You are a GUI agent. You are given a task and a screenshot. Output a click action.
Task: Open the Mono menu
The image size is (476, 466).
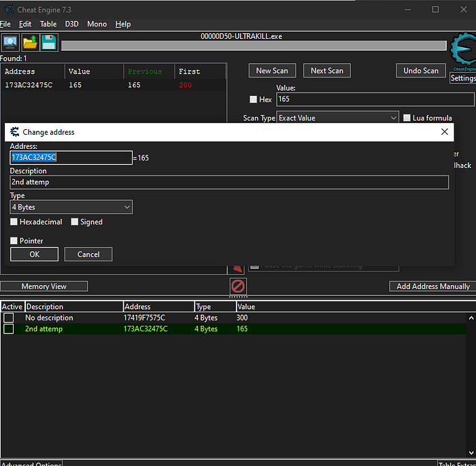pyautogui.click(x=97, y=24)
